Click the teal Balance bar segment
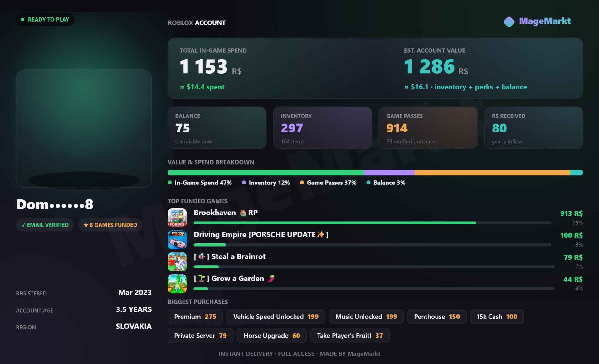This screenshot has height=364, width=599. [x=577, y=173]
